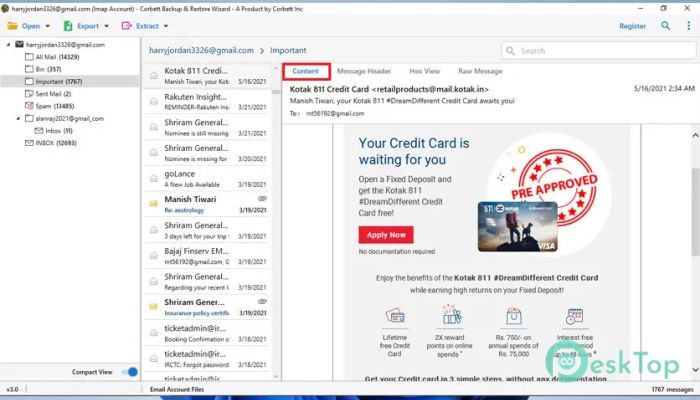Click the Spam folder icon

pos(29,106)
